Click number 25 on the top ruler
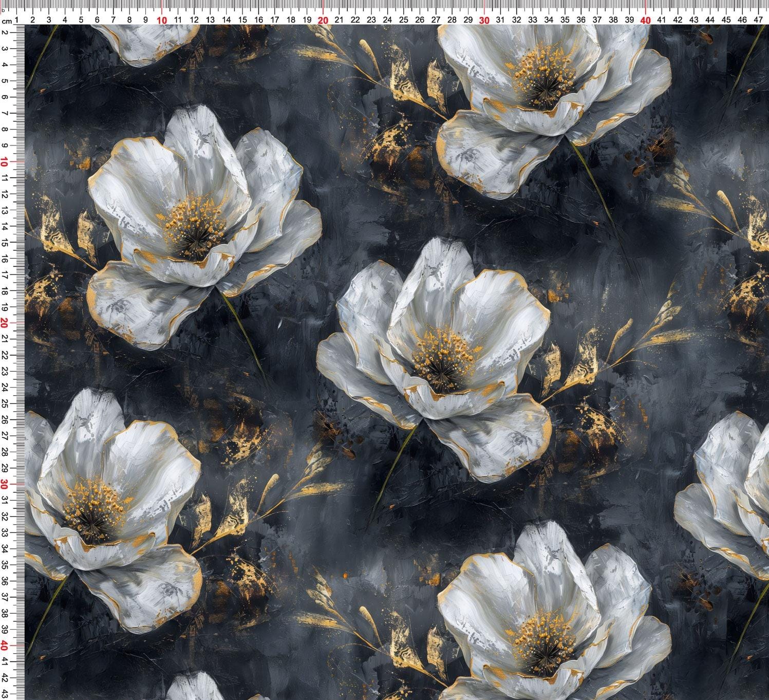Screen dimensions: 769x700 pyautogui.click(x=404, y=20)
